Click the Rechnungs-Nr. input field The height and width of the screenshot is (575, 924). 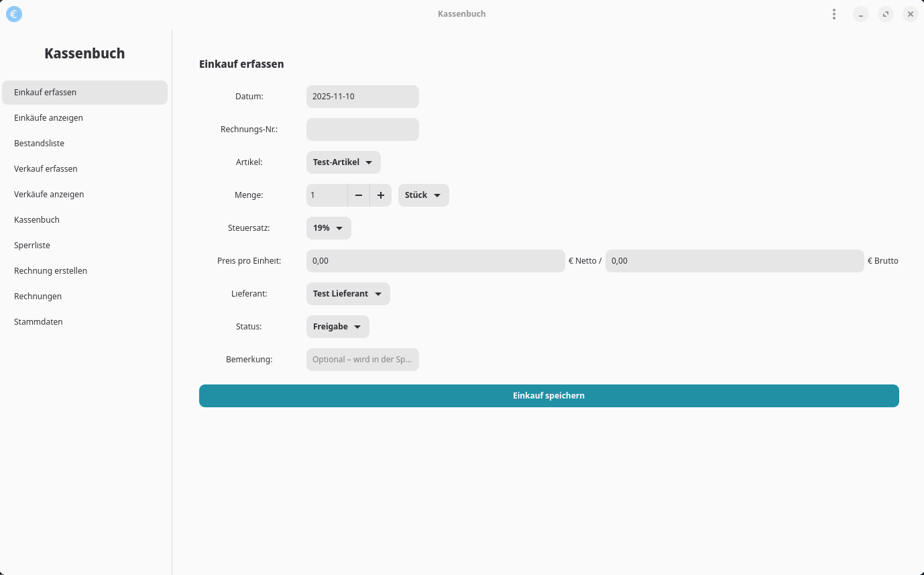coord(362,129)
